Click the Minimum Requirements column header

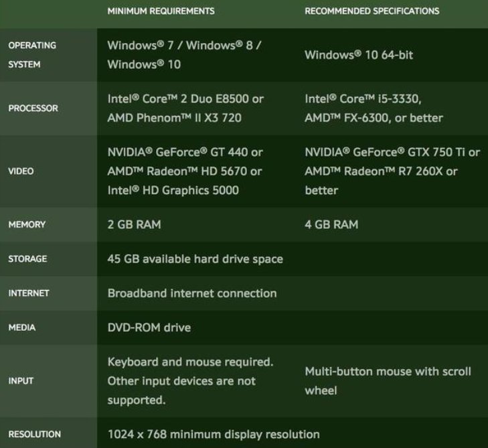tap(161, 11)
